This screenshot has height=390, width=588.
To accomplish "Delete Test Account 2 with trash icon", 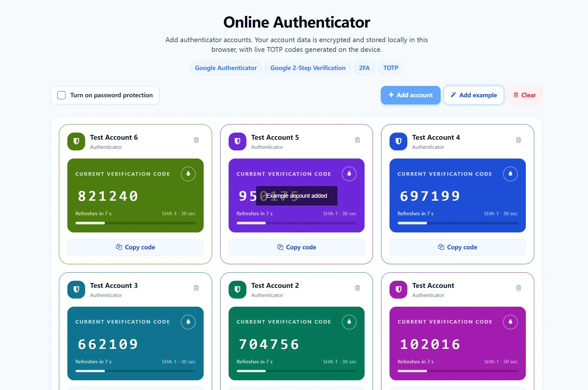I will point(357,288).
